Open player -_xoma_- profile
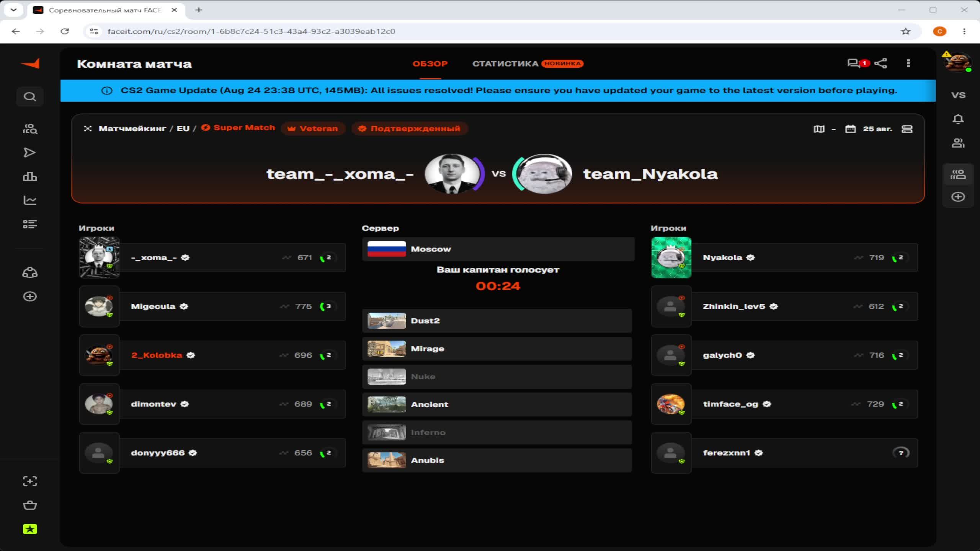 click(x=212, y=258)
